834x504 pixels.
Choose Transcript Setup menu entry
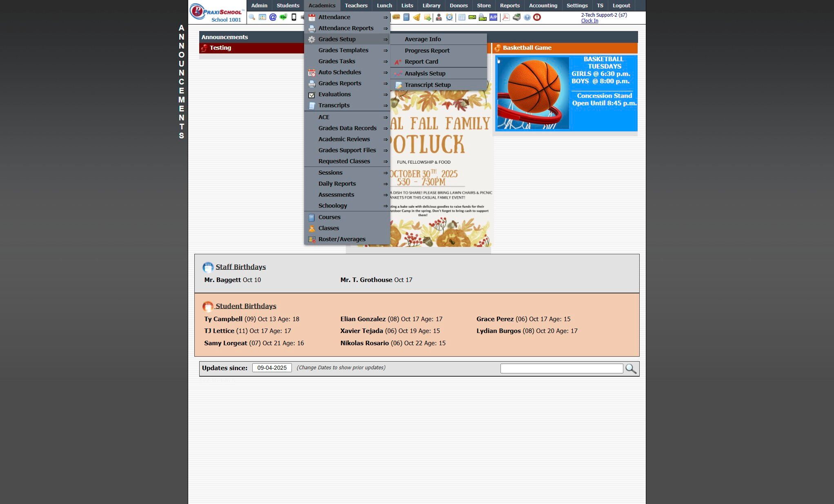[x=427, y=85]
